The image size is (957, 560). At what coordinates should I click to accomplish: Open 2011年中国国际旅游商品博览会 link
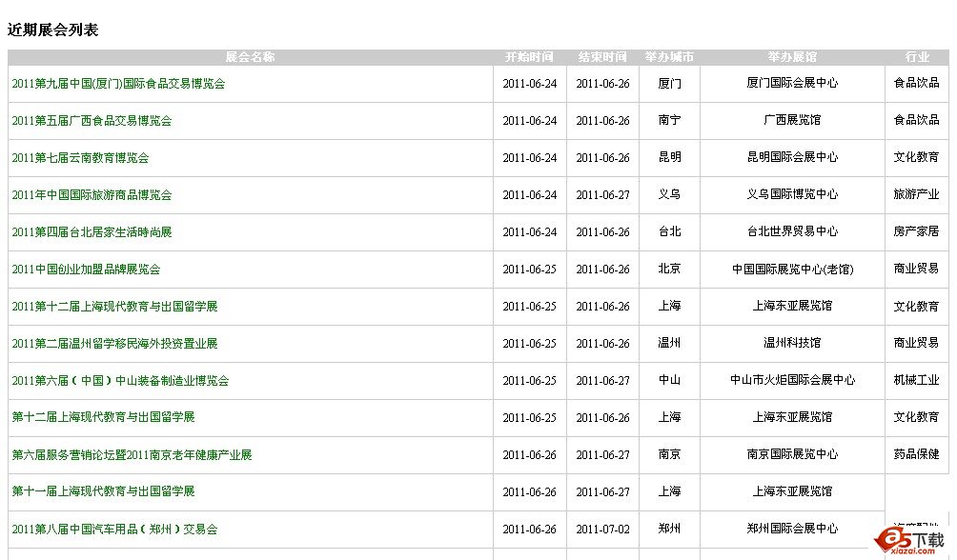[x=92, y=195]
